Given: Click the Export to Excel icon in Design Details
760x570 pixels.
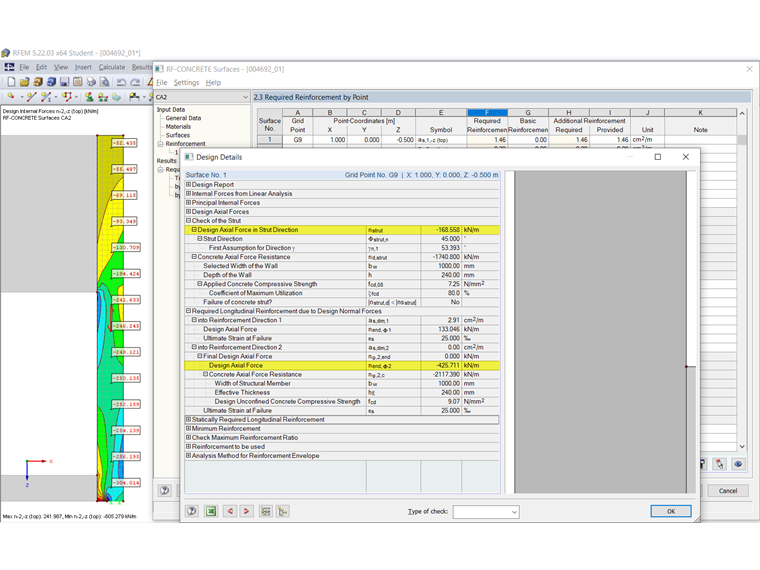Looking at the screenshot, I should coord(210,511).
